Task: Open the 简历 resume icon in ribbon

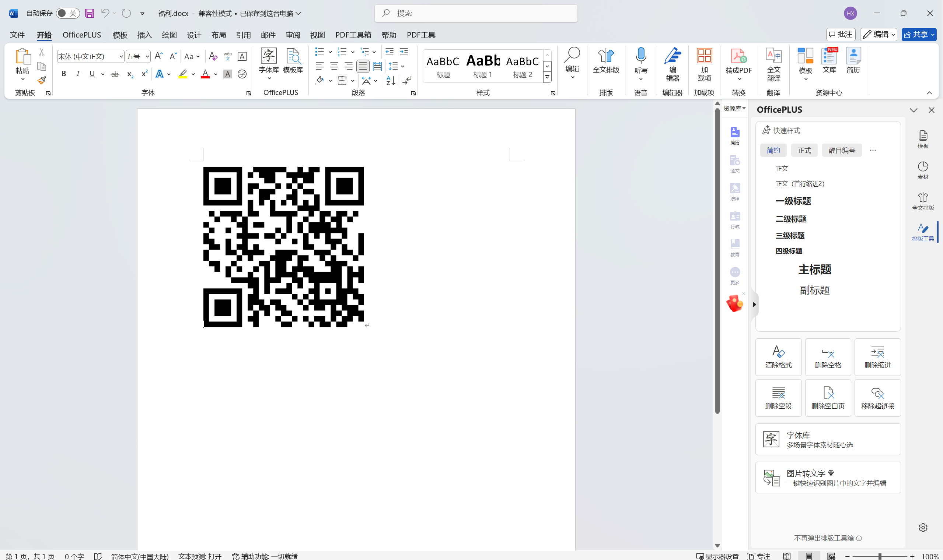Action: [853, 60]
